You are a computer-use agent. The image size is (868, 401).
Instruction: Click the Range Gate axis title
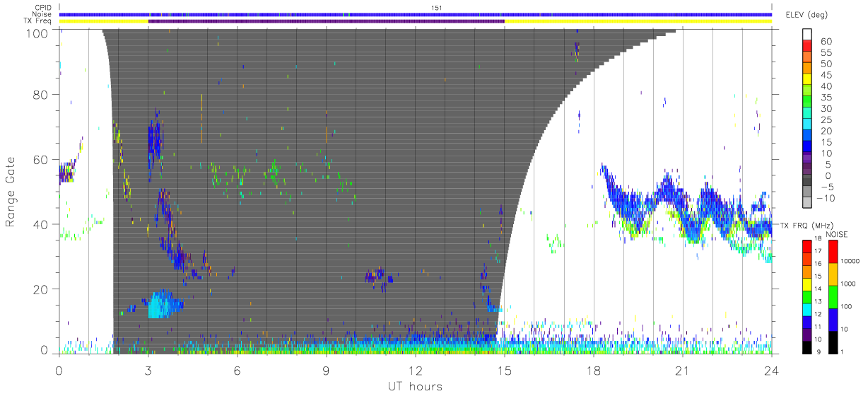click(11, 192)
